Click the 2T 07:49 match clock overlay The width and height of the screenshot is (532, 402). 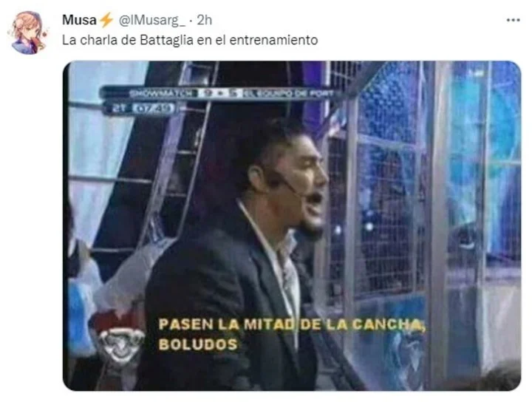[x=143, y=109]
